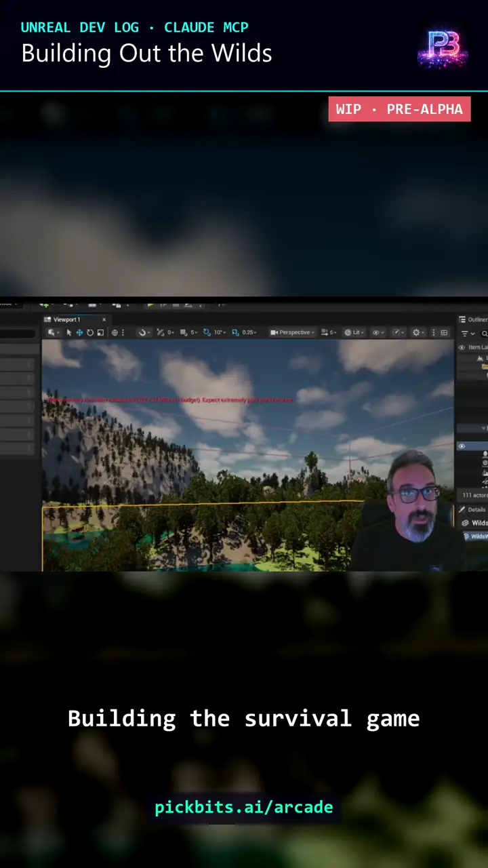Close the Viewport 1 tab
This screenshot has width=488, height=868.
tap(104, 319)
